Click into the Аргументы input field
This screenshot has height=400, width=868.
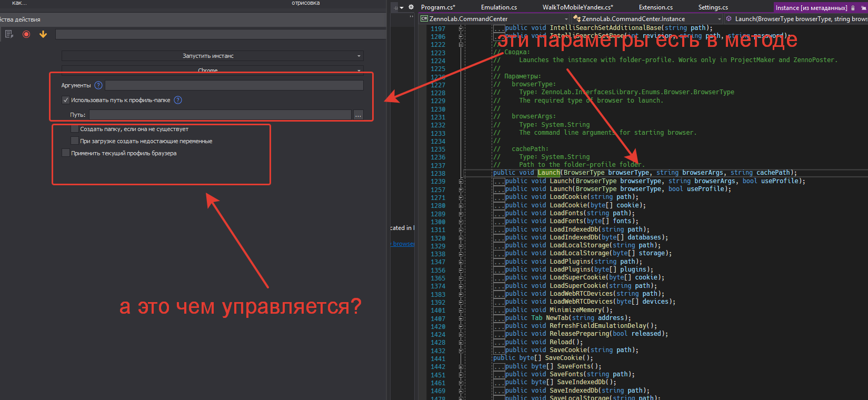234,85
